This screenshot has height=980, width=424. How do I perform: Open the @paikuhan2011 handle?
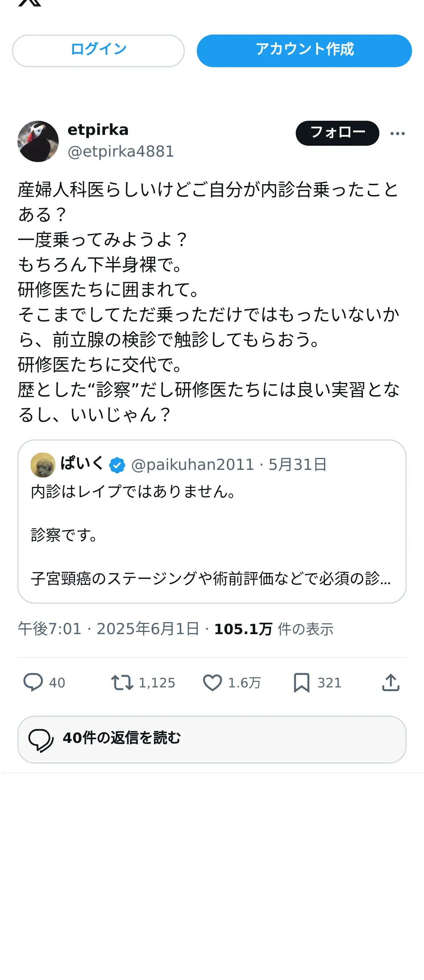(192, 464)
